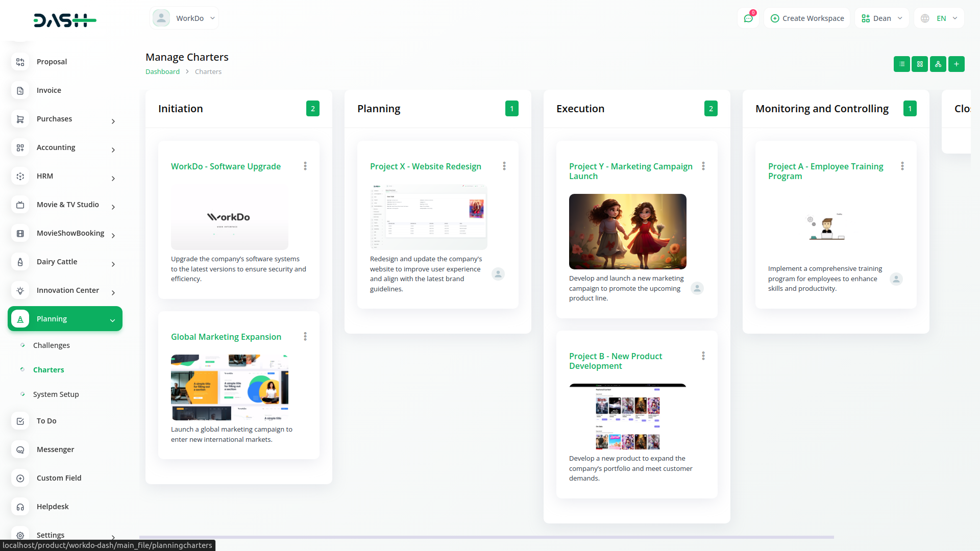The image size is (980, 551).
Task: Open Challenges submenu item
Action: point(52,345)
